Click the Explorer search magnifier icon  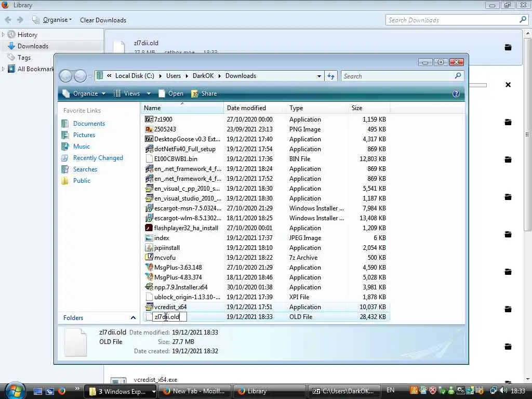458,76
